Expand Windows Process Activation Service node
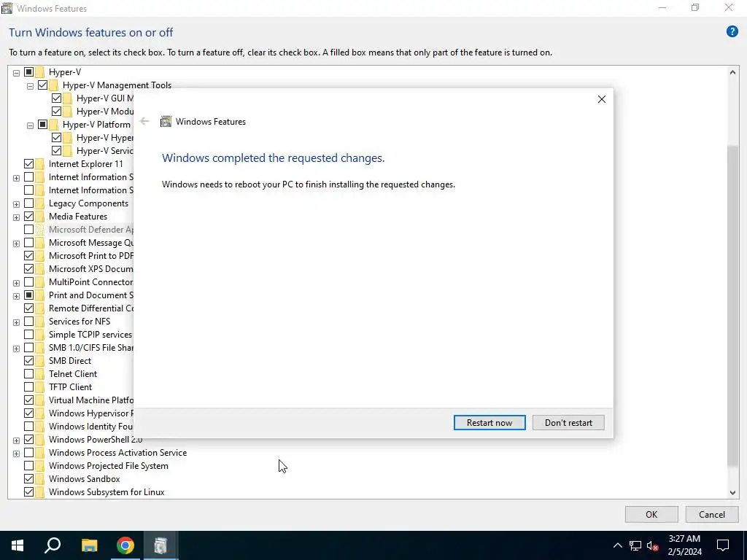Image resolution: width=747 pixels, height=560 pixels. pyautogui.click(x=16, y=454)
